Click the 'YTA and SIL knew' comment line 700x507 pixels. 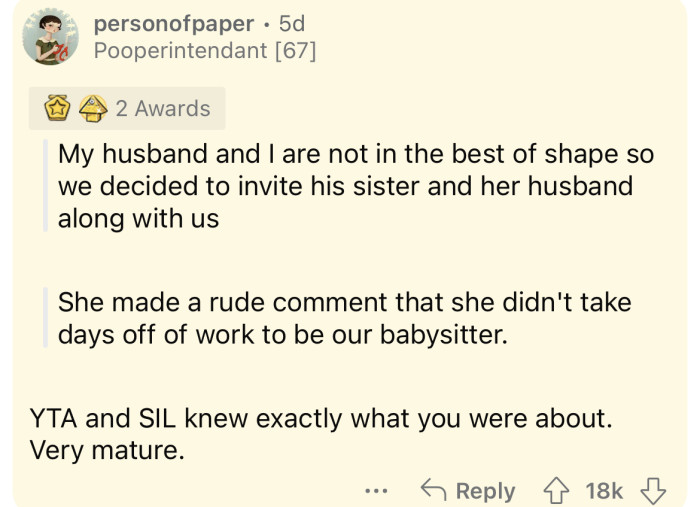pos(321,418)
